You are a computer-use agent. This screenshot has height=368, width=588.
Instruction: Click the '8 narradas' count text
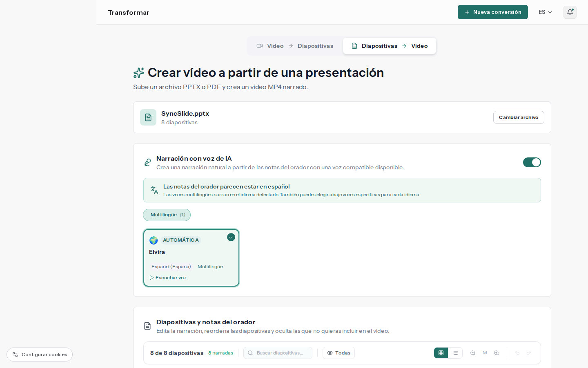click(x=220, y=353)
